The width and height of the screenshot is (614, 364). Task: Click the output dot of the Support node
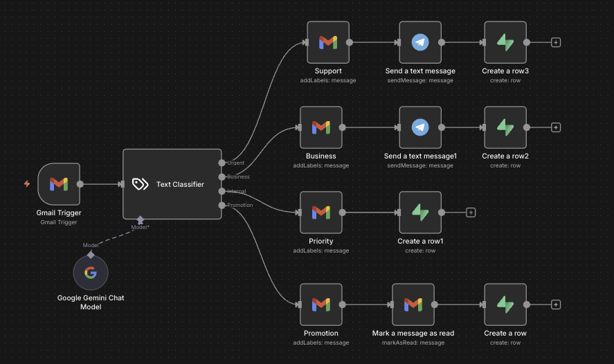pyautogui.click(x=350, y=42)
